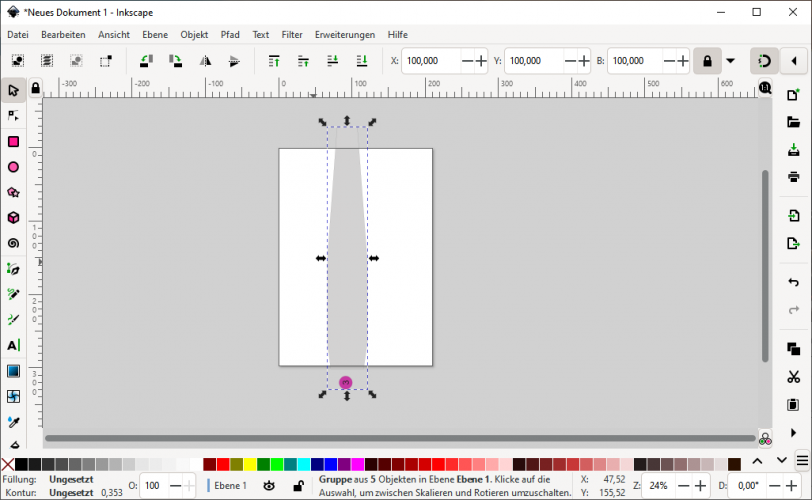Select the Mesh gradient tool
The height and width of the screenshot is (500, 812).
click(x=13, y=396)
